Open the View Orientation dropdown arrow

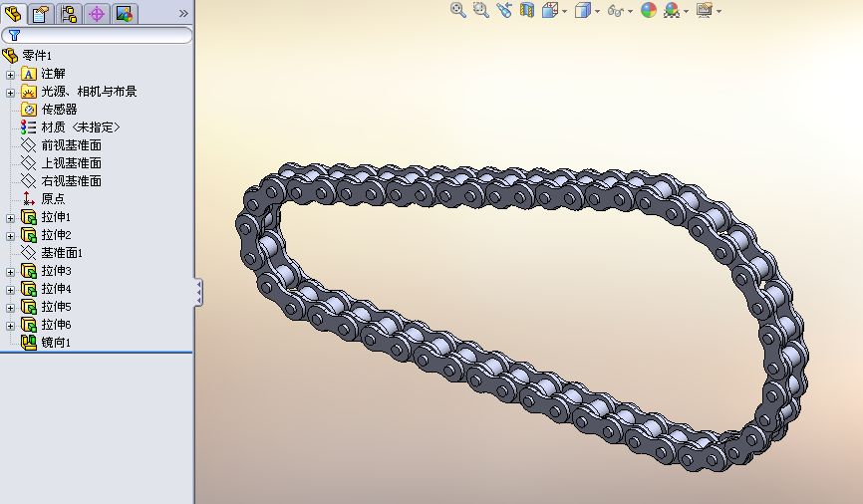pos(565,12)
